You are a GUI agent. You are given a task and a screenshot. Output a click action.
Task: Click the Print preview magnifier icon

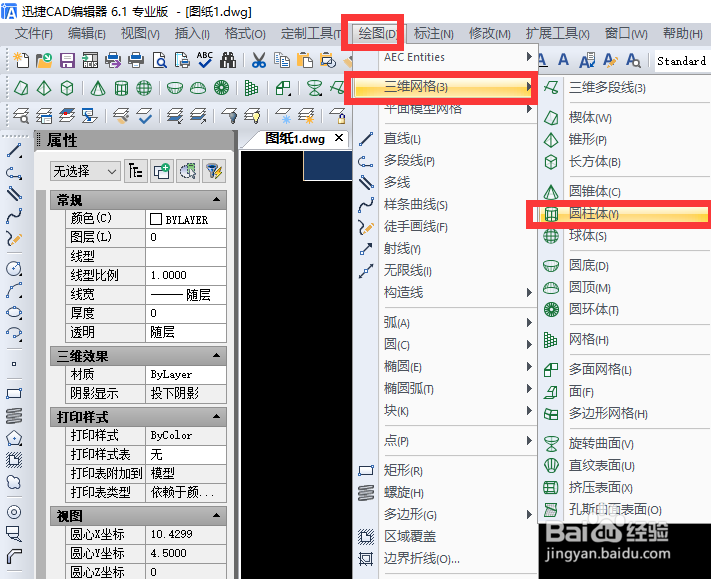[x=160, y=60]
